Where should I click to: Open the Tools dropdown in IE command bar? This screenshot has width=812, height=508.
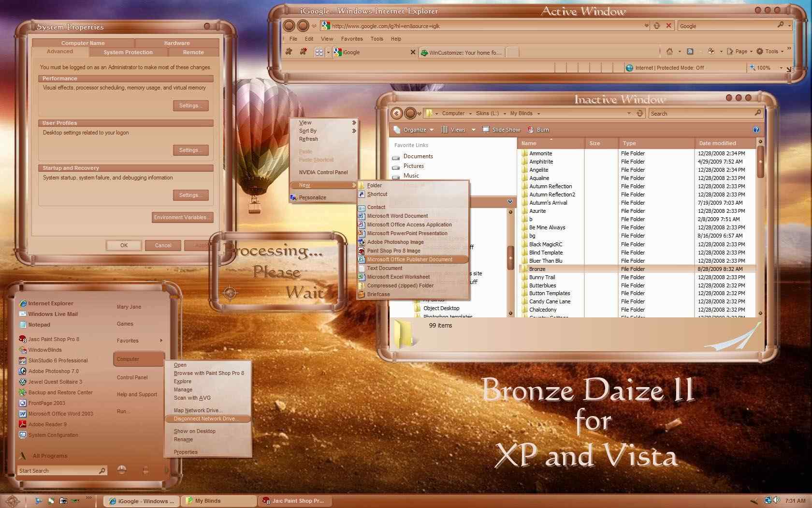[x=770, y=51]
